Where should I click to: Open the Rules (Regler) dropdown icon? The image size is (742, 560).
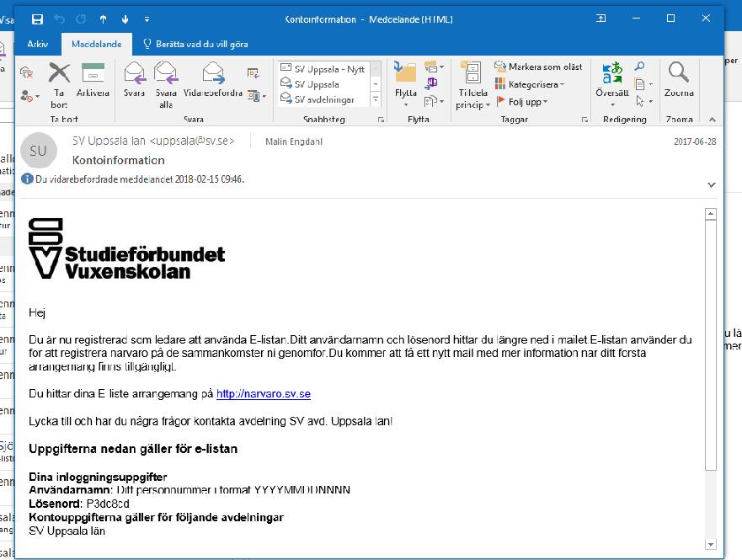434,67
